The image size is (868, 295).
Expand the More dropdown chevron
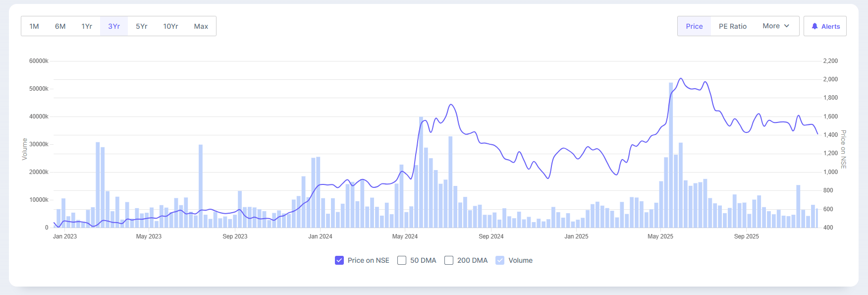coord(787,26)
